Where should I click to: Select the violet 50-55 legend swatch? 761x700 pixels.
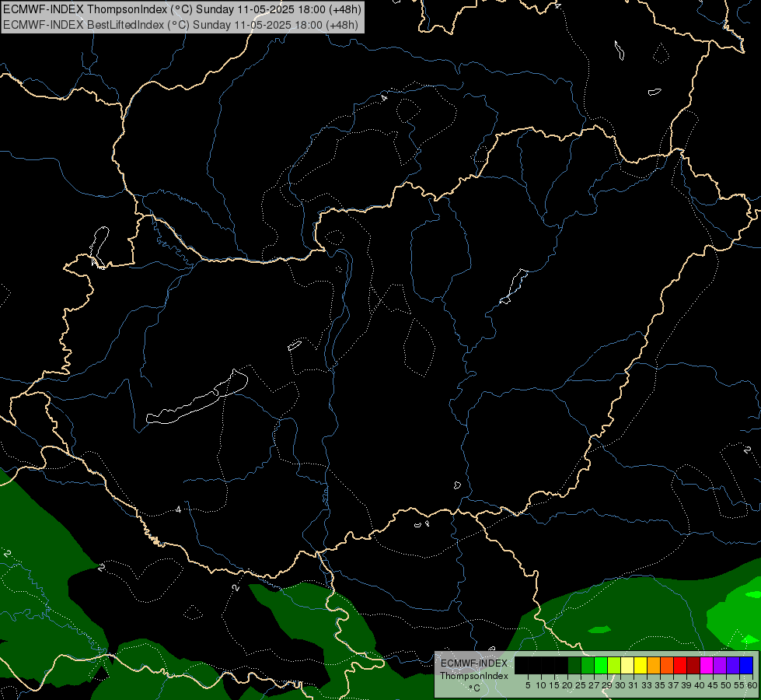tap(733, 665)
